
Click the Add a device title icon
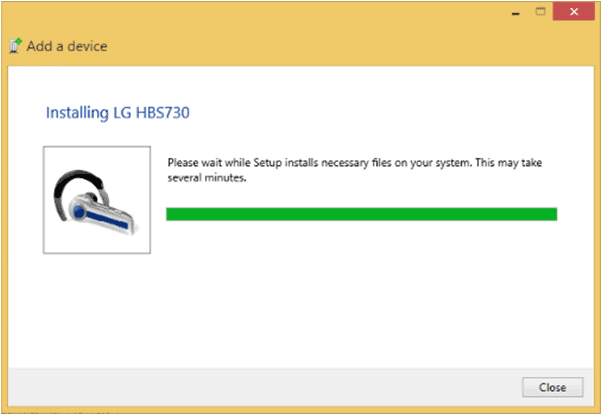point(15,46)
